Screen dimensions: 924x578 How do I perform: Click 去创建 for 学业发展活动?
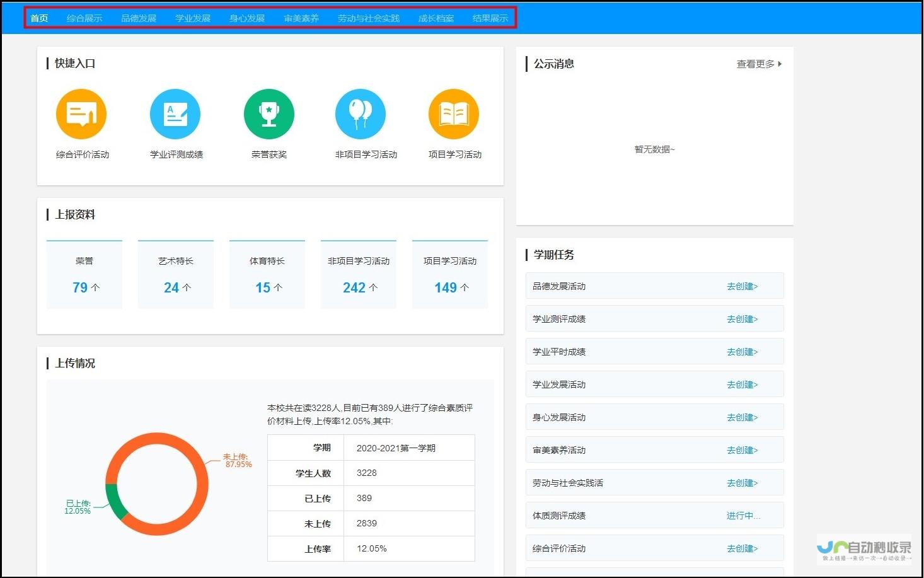point(742,384)
